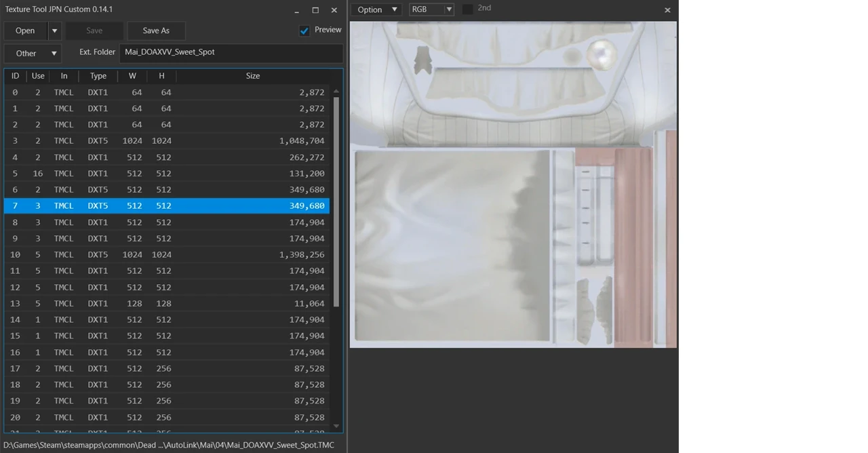Viewport: 868px width, 453px height.
Task: Select highlighted texture row ID 7
Action: pos(167,206)
